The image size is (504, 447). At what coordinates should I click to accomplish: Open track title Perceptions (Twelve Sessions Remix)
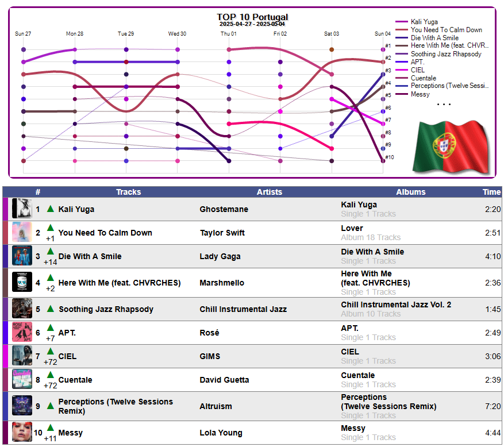tap(116, 406)
